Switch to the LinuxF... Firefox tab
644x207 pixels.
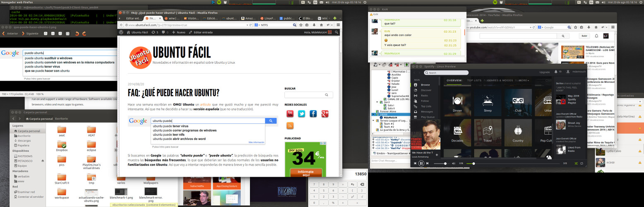pyautogui.click(x=268, y=18)
